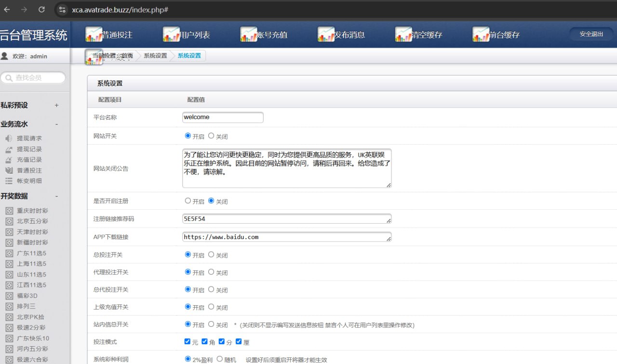Expand the 私彩预设 sidebar section

(x=56, y=105)
